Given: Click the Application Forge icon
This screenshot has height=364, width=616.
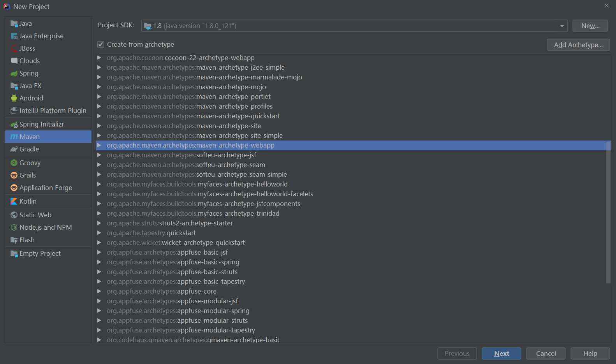Looking at the screenshot, I should [x=14, y=188].
